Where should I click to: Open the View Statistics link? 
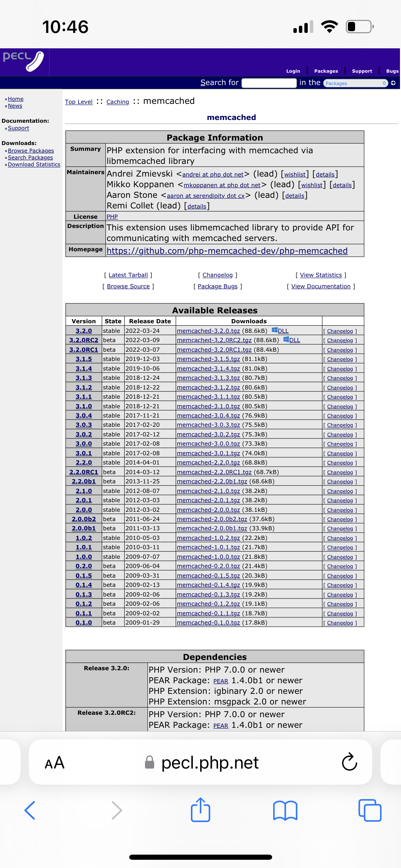[321, 275]
